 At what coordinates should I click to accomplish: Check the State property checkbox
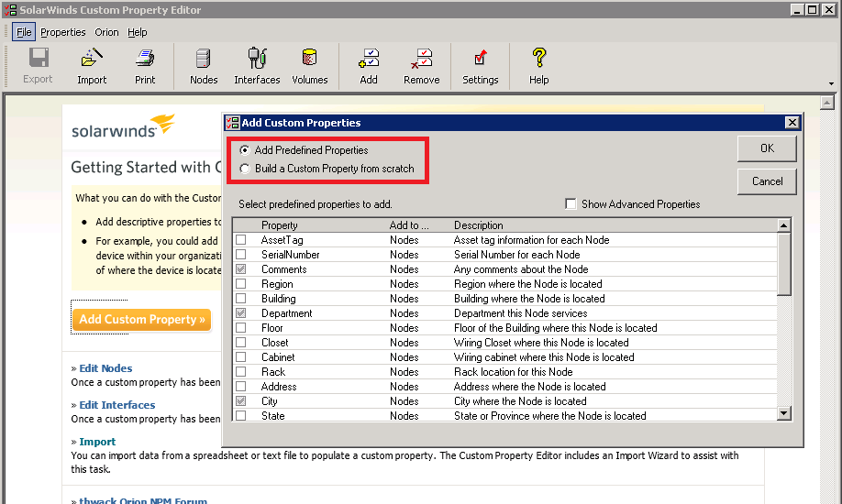click(241, 415)
